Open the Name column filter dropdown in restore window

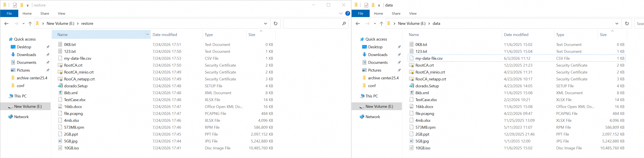click(148, 34)
